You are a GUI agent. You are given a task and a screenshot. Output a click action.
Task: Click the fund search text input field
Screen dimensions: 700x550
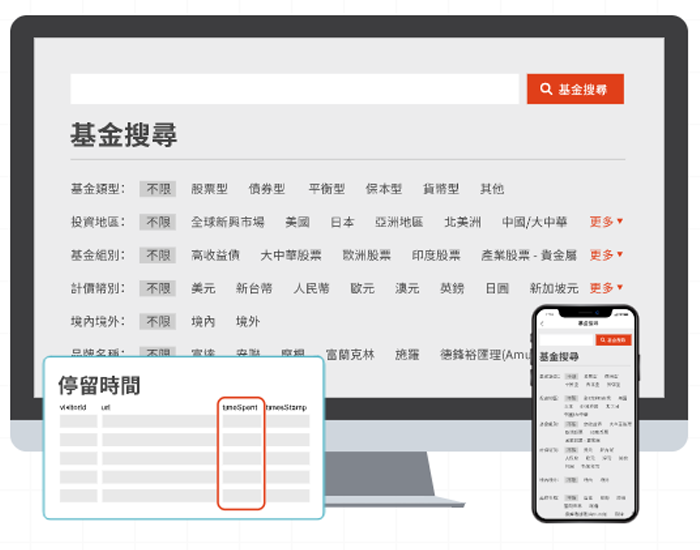tap(295, 89)
